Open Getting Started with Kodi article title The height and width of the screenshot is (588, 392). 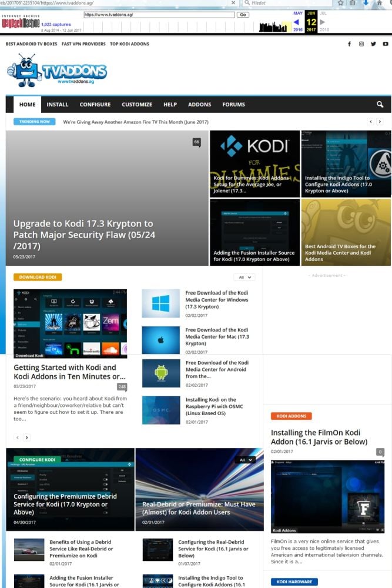[70, 372]
